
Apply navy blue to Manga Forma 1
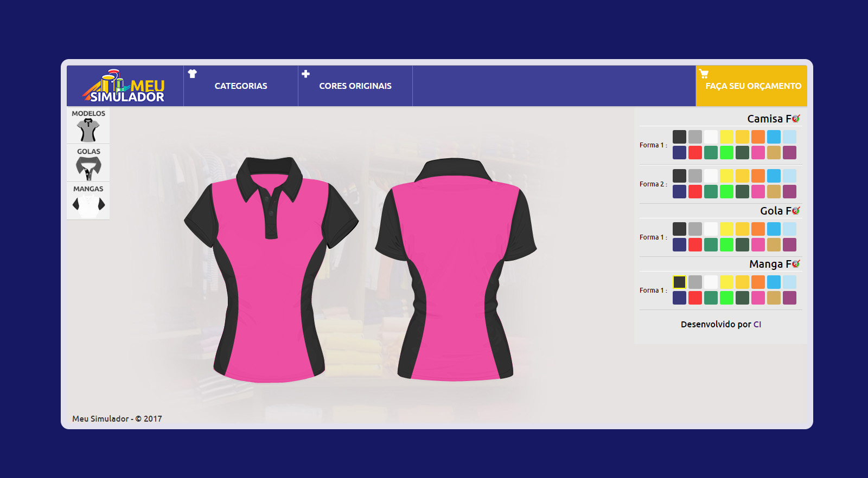coord(679,298)
